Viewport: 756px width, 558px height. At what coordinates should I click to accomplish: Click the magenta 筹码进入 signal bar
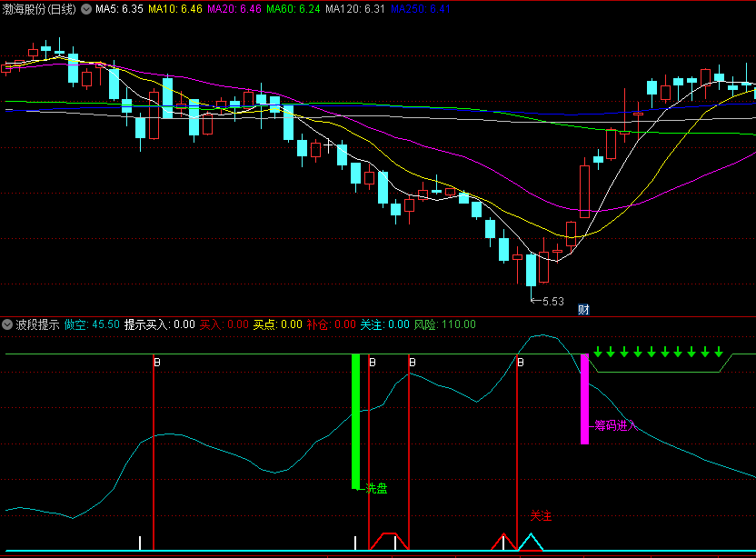pos(584,399)
